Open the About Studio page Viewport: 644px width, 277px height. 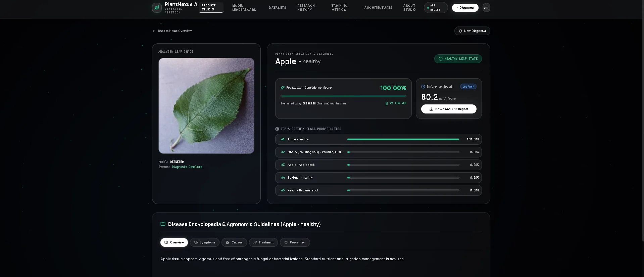click(x=409, y=8)
